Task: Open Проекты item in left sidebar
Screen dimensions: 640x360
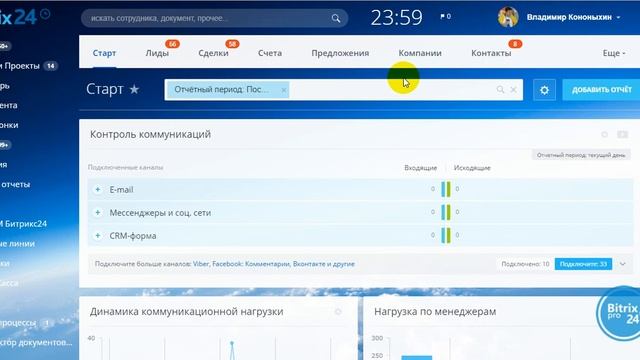Action: (x=21, y=66)
